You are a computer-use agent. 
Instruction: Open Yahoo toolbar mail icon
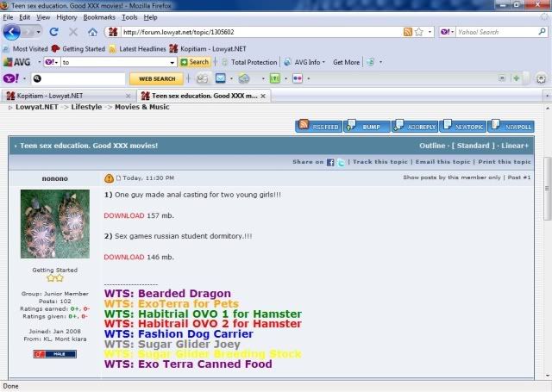[221, 78]
